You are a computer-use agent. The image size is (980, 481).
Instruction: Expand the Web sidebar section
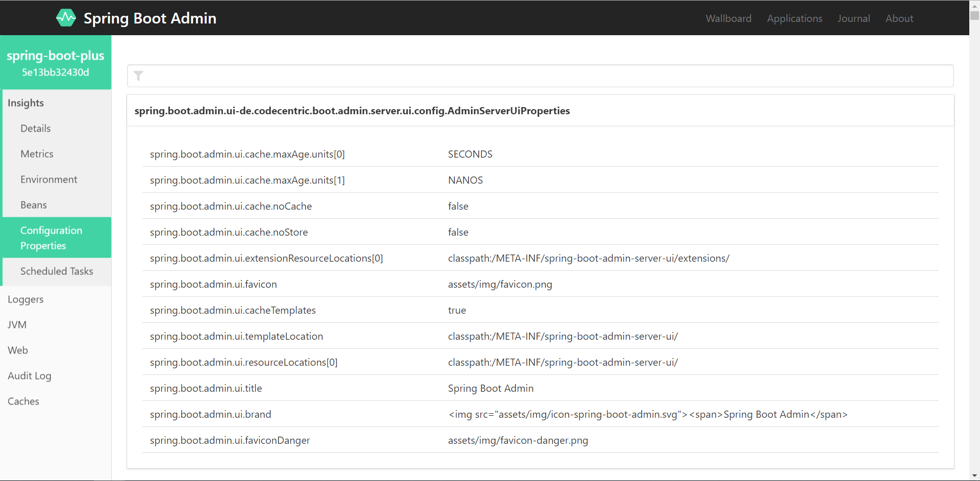(18, 350)
